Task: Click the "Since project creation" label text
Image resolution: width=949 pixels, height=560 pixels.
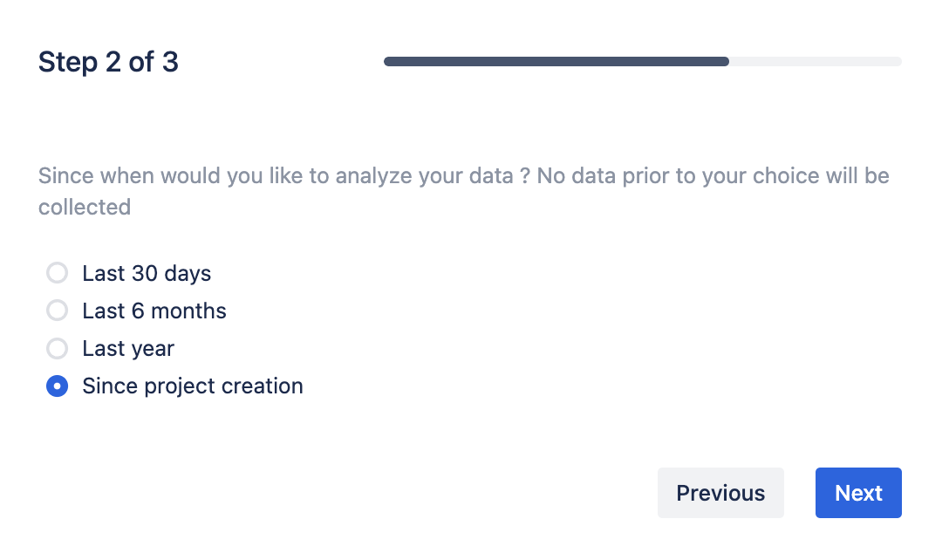Action: (x=193, y=386)
